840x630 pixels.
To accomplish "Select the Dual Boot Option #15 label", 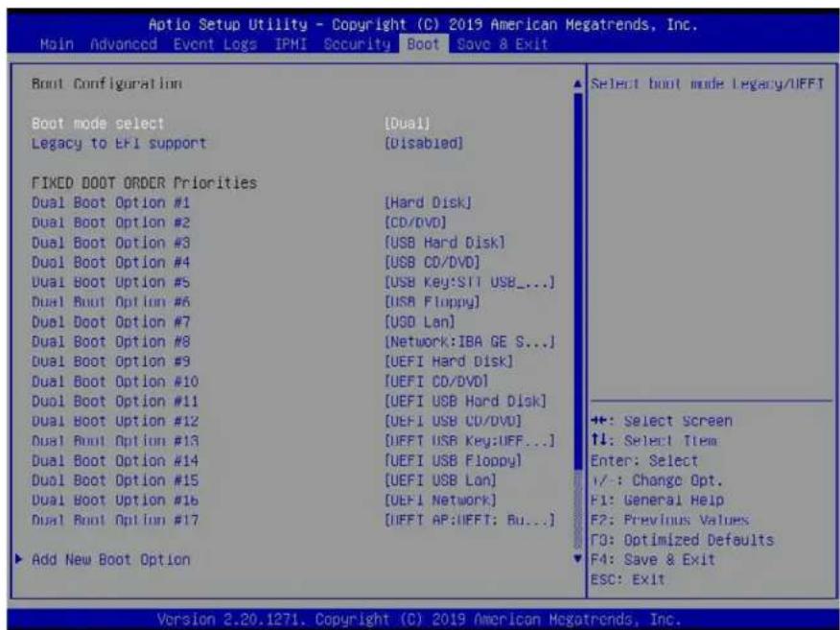I will point(115,480).
